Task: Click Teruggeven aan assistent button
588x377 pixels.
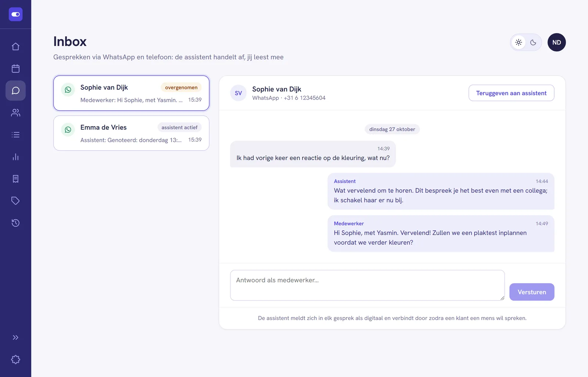Action: [x=511, y=93]
